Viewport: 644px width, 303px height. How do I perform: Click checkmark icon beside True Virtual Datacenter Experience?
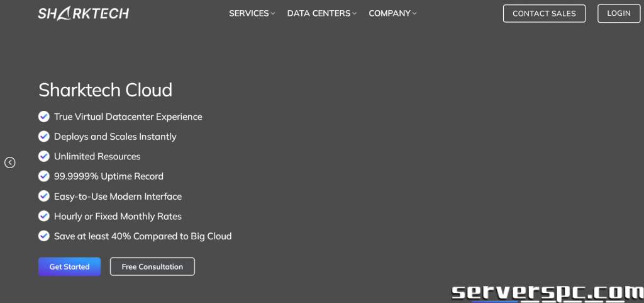[x=44, y=117]
